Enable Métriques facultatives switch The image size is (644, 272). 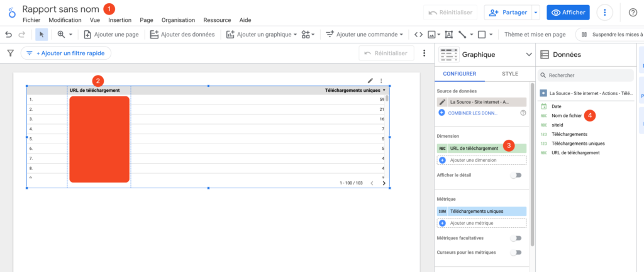(x=516, y=238)
